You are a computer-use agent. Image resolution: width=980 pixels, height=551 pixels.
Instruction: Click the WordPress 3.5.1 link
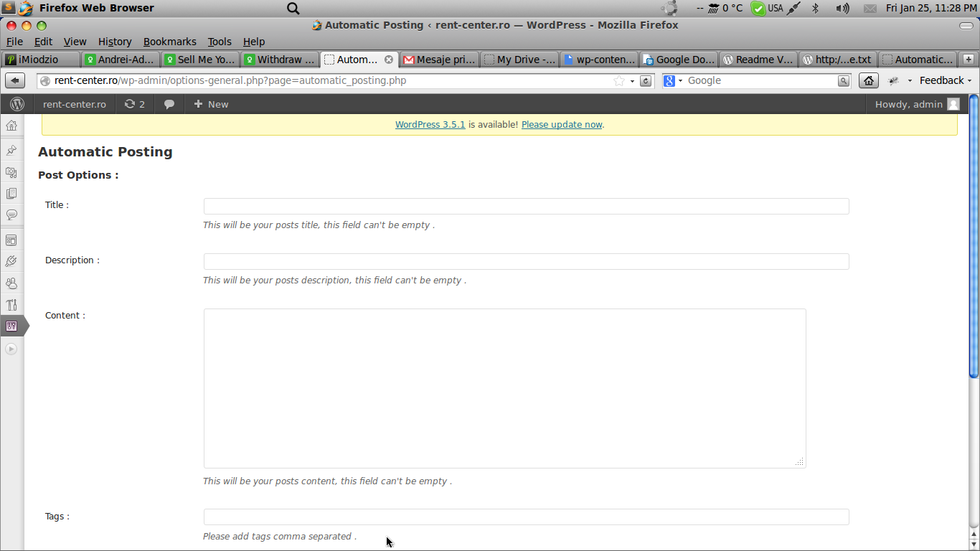(x=430, y=124)
